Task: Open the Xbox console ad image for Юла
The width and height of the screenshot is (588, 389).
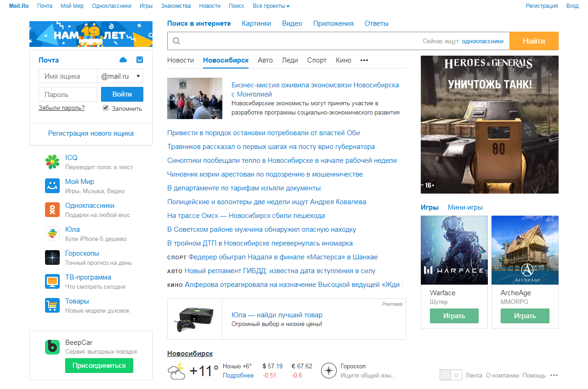Action: [x=195, y=319]
